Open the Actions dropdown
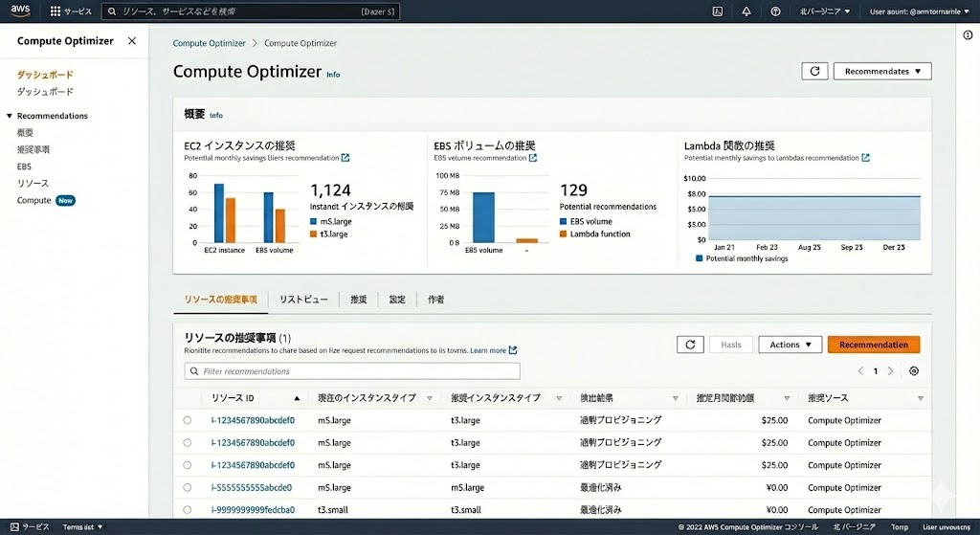The height and width of the screenshot is (535, 980). [x=790, y=345]
